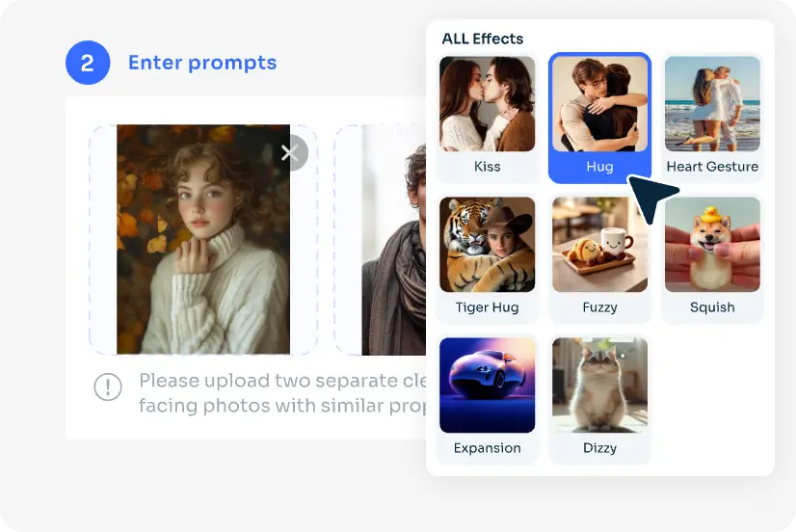Viewport: 796px width, 532px height.
Task: Click the ALL Effects panel title
Action: pos(482,39)
